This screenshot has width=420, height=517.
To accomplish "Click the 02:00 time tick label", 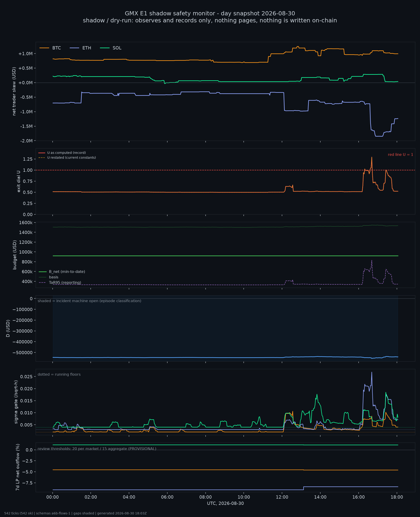I will click(x=91, y=497).
